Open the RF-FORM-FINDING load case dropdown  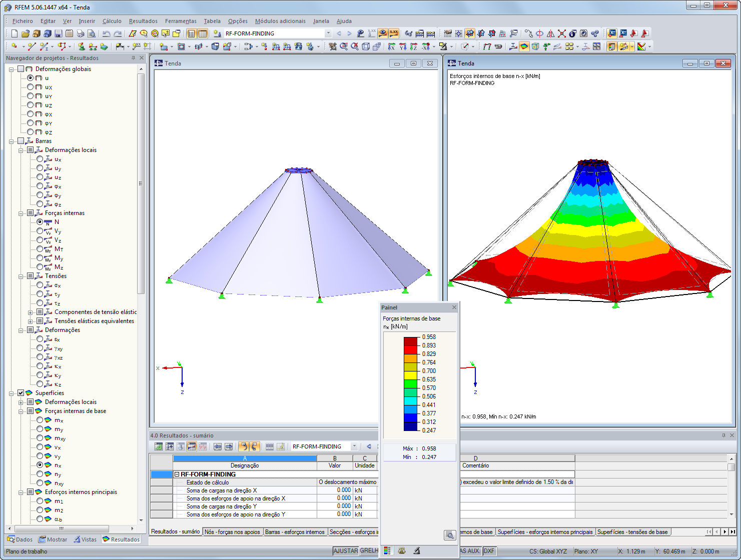click(328, 33)
